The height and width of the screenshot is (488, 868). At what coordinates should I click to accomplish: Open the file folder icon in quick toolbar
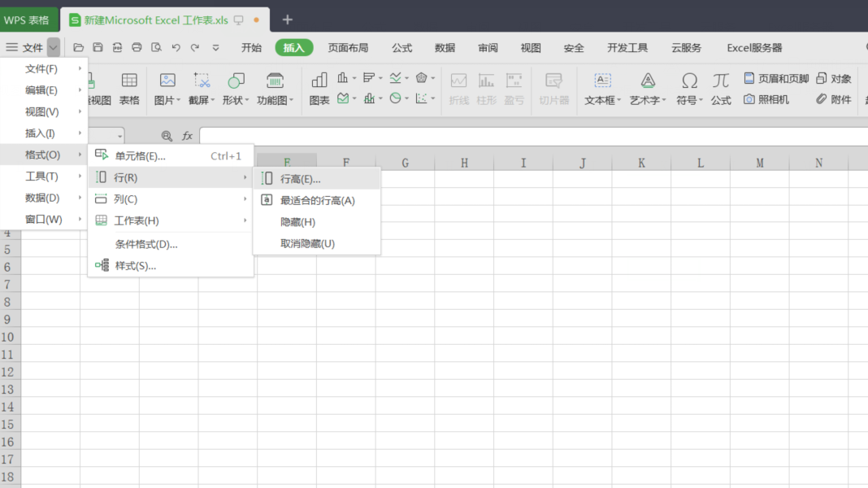[x=79, y=48]
